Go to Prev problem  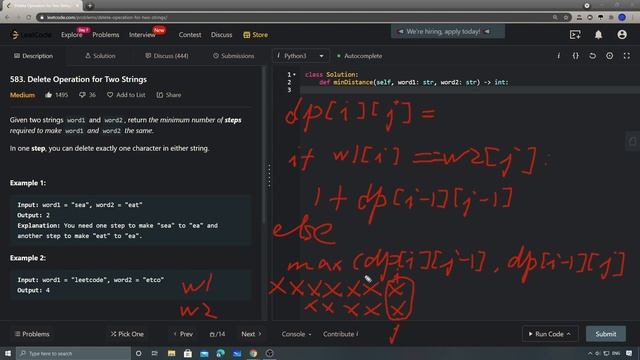click(x=183, y=334)
